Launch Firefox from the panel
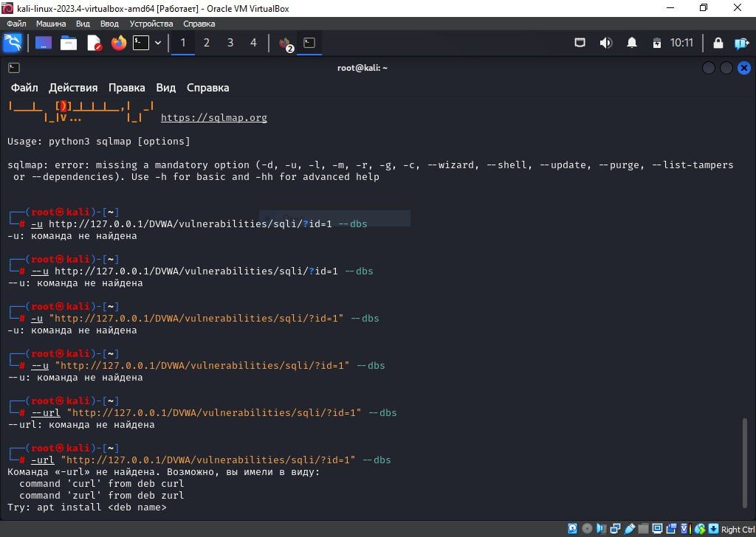Image resolution: width=756 pixels, height=537 pixels. [x=118, y=43]
